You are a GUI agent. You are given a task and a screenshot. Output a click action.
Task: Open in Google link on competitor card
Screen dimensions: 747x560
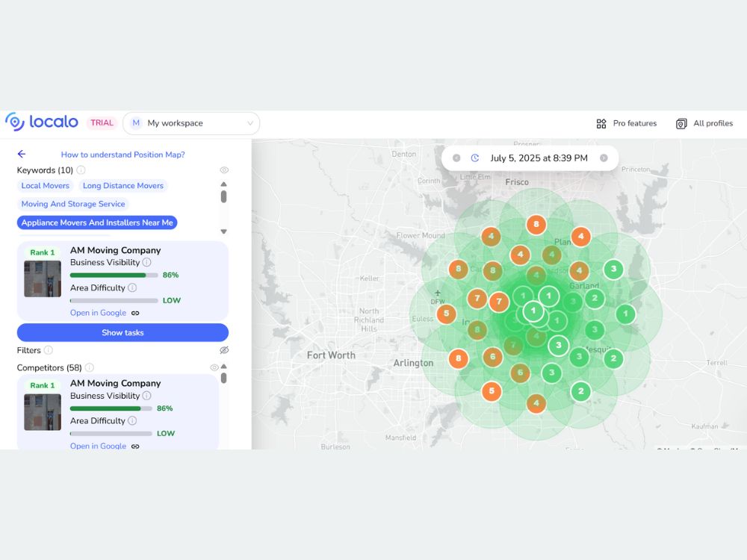tap(98, 446)
